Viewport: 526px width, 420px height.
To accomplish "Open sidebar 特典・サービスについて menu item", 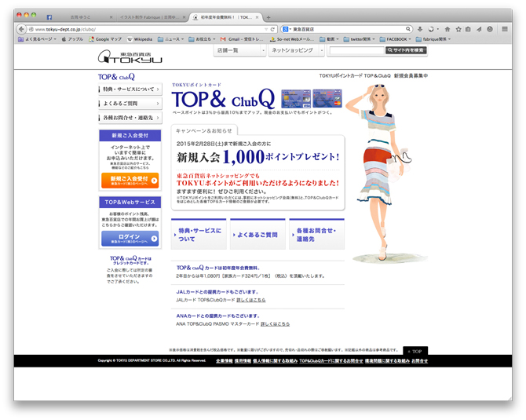I will [130, 89].
